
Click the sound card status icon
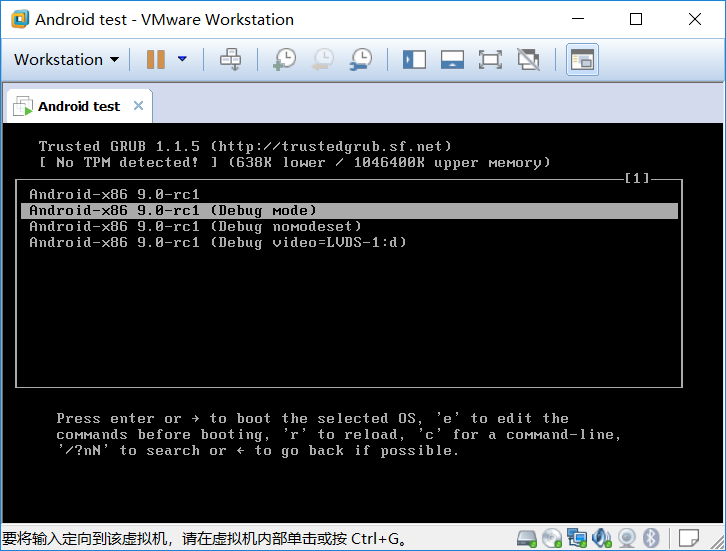click(602, 539)
